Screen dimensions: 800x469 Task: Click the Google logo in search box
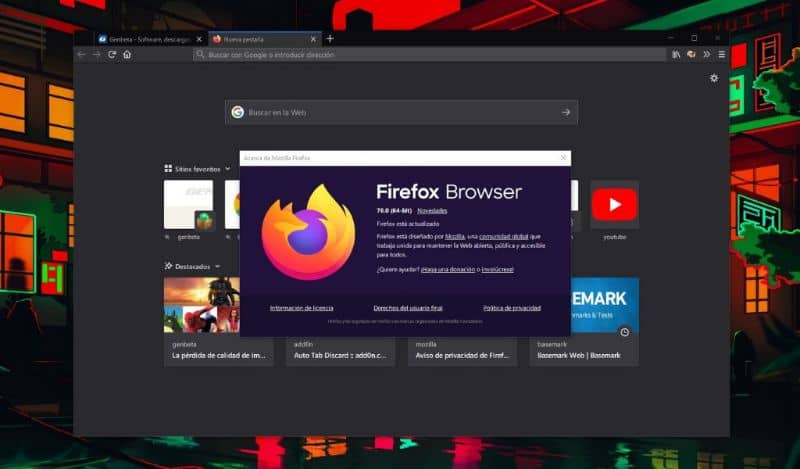click(x=237, y=112)
